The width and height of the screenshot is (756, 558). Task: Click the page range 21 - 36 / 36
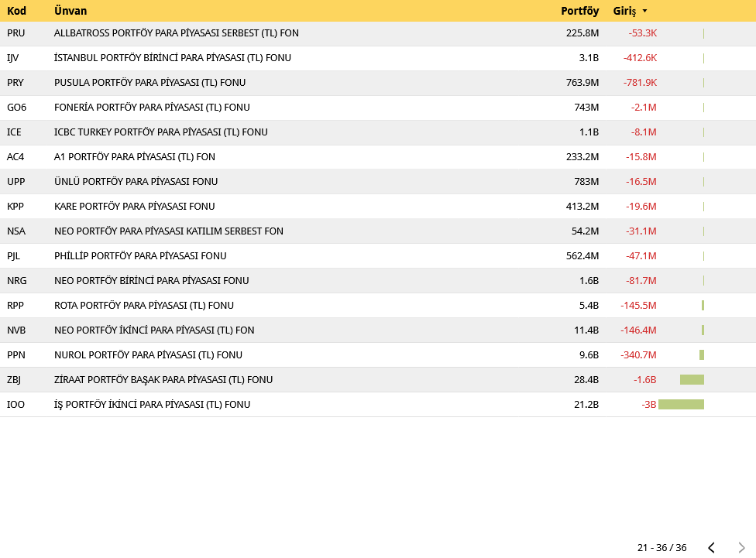coord(662,547)
